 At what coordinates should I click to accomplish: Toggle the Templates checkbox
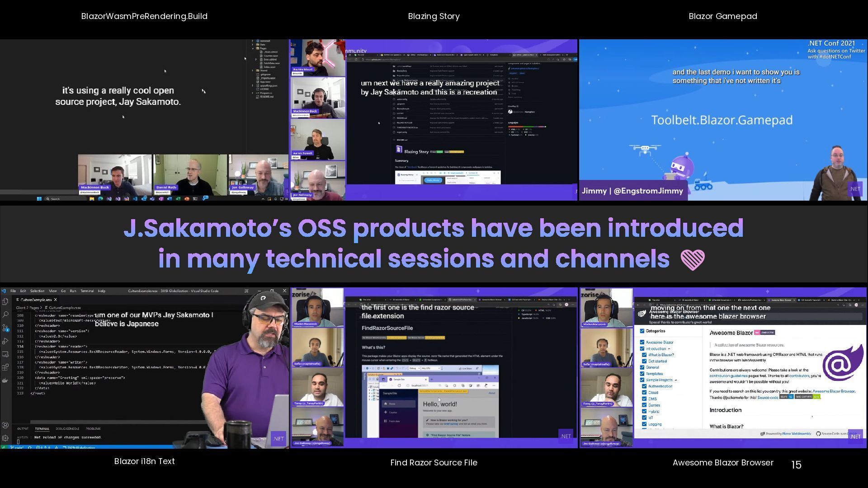click(x=642, y=374)
